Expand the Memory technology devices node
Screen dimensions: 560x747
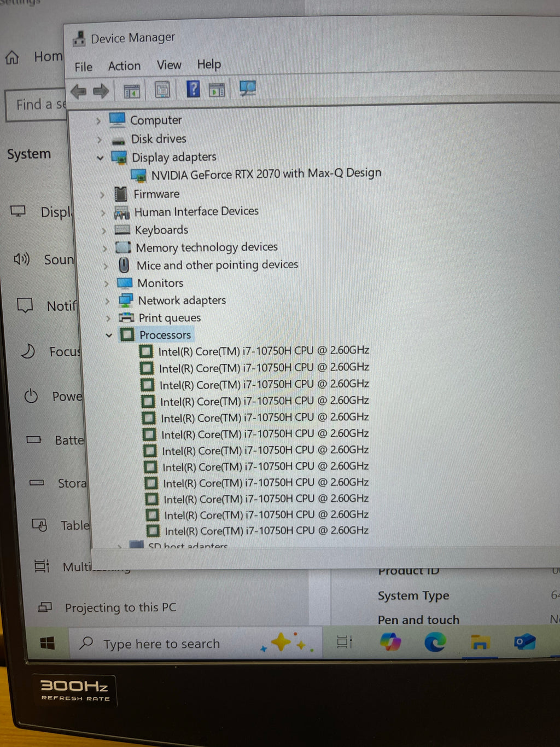click(105, 248)
